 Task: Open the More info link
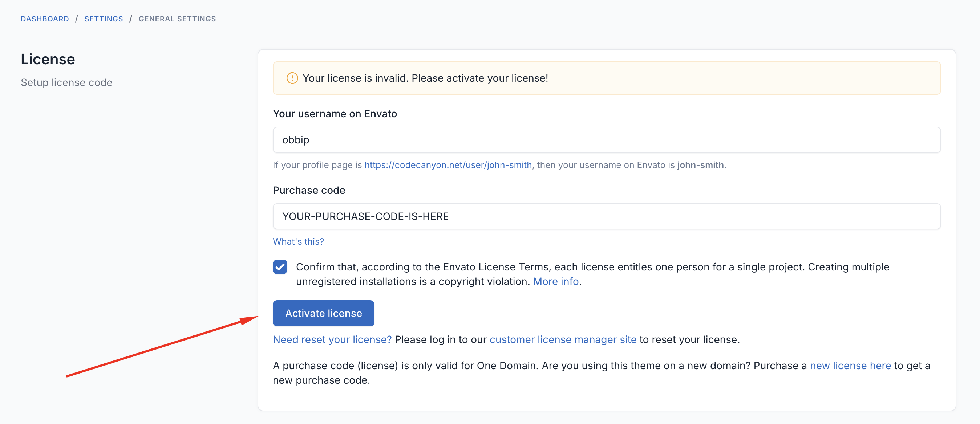tap(556, 281)
